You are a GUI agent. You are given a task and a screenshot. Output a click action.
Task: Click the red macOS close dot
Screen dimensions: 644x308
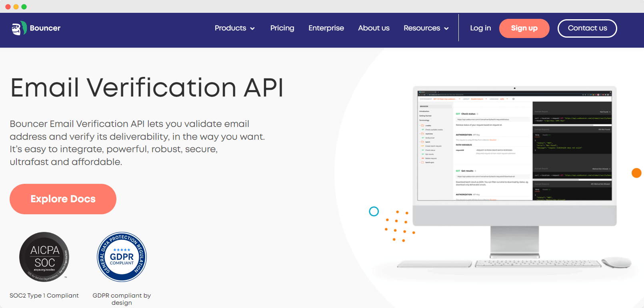pos(8,7)
